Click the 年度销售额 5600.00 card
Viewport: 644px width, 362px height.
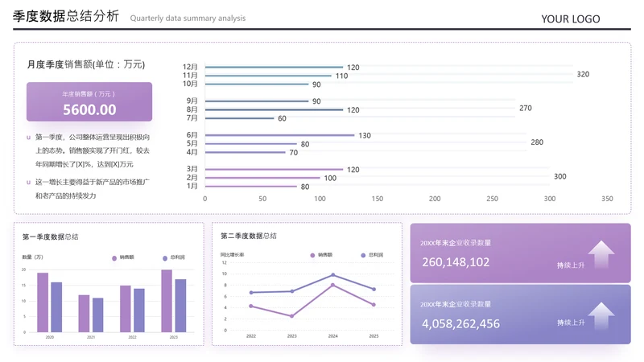pyautogui.click(x=89, y=102)
